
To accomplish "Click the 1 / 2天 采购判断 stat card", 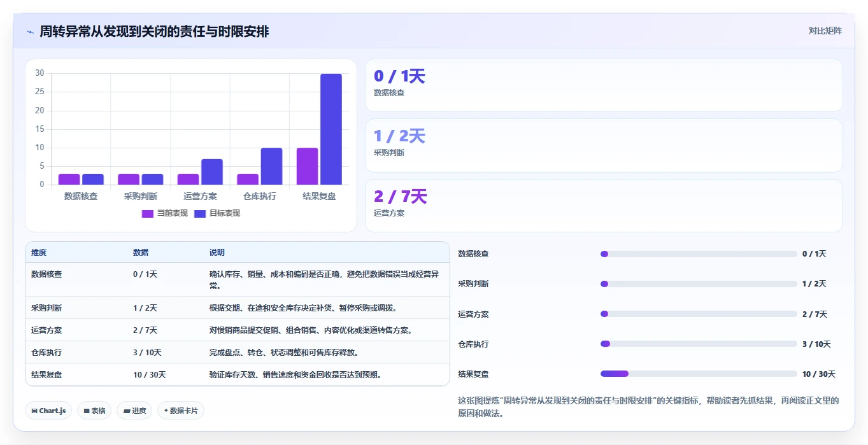I will 604,145.
